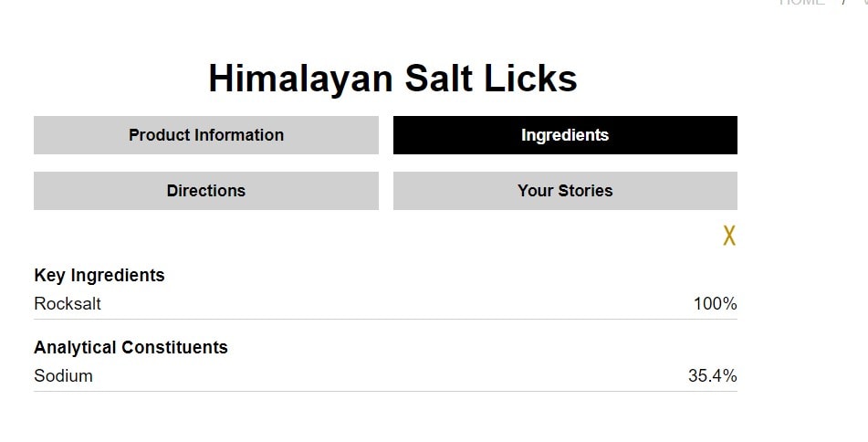Switch to the Directions tab

coord(206,191)
